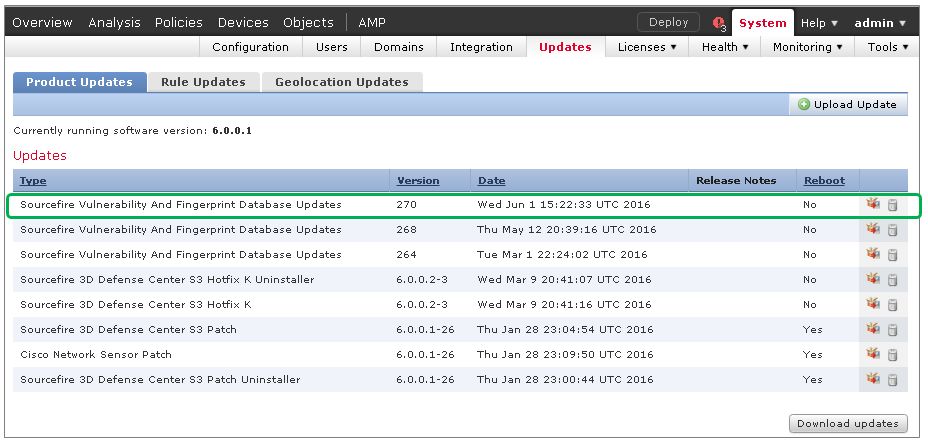Image resolution: width=928 pixels, height=441 pixels.
Task: Select the Cisco Network Sensor Patch text
Action: point(96,355)
